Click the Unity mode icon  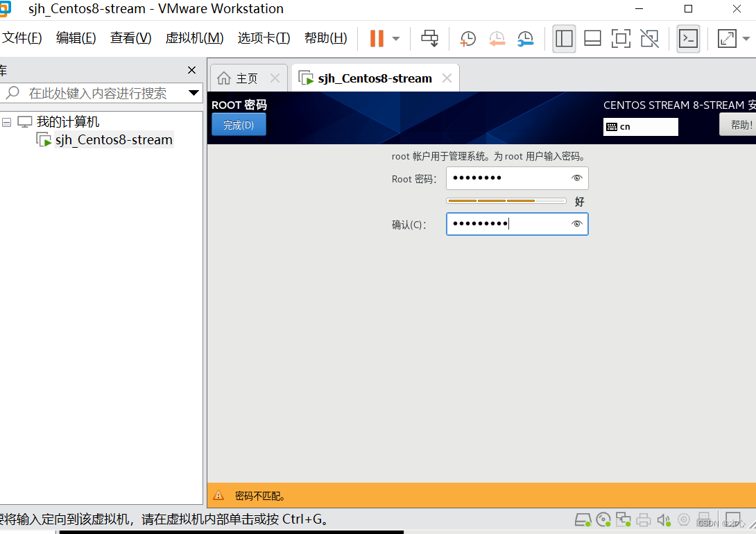(649, 39)
